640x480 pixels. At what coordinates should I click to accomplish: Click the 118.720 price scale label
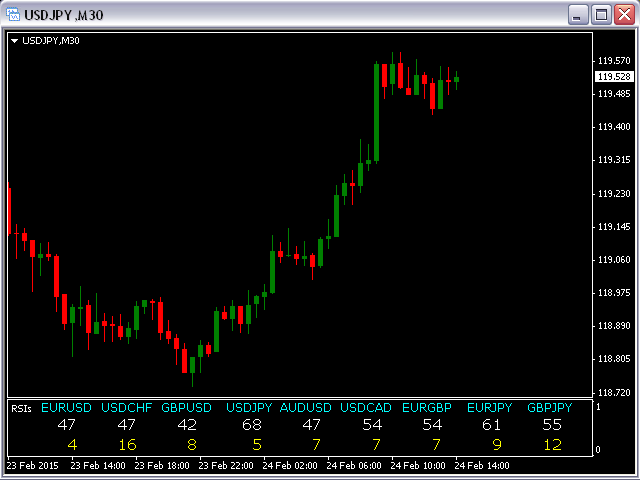click(x=614, y=393)
